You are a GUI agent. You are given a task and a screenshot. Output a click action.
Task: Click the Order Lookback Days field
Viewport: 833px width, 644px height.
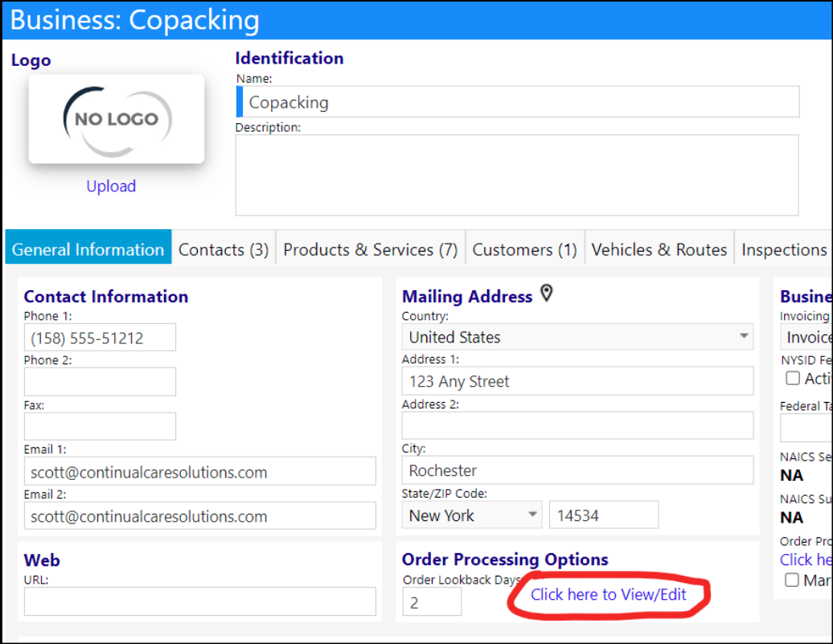pyautogui.click(x=432, y=602)
